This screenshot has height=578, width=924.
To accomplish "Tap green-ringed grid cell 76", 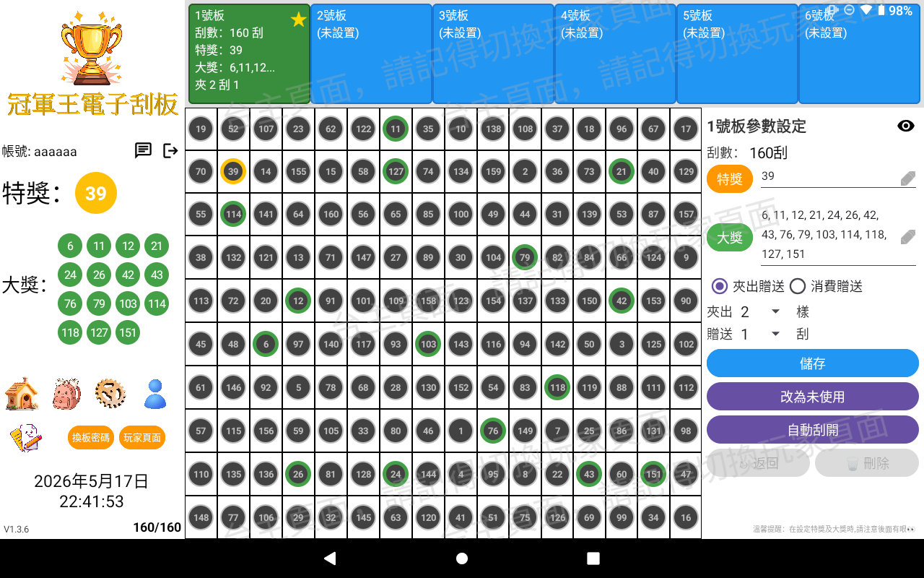I will [x=493, y=431].
